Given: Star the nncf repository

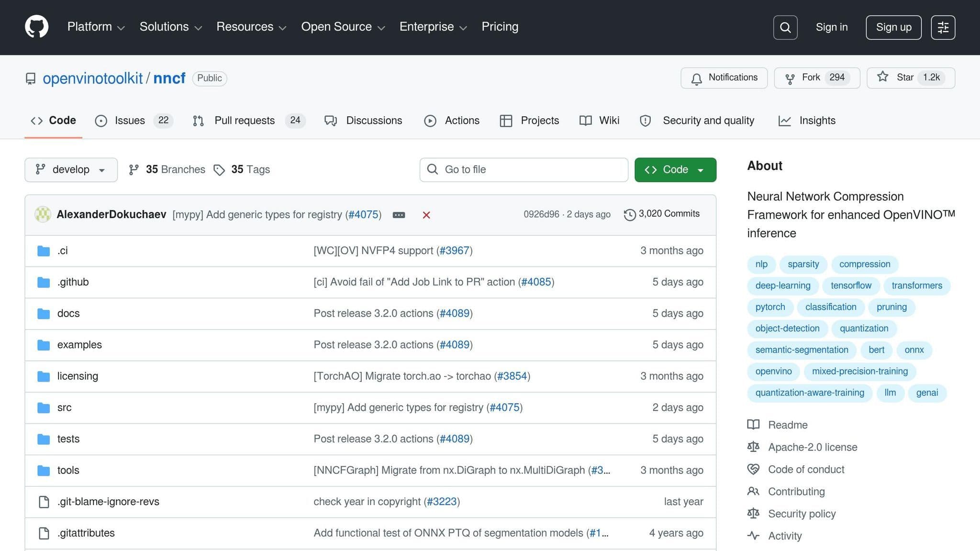Looking at the screenshot, I should [911, 78].
